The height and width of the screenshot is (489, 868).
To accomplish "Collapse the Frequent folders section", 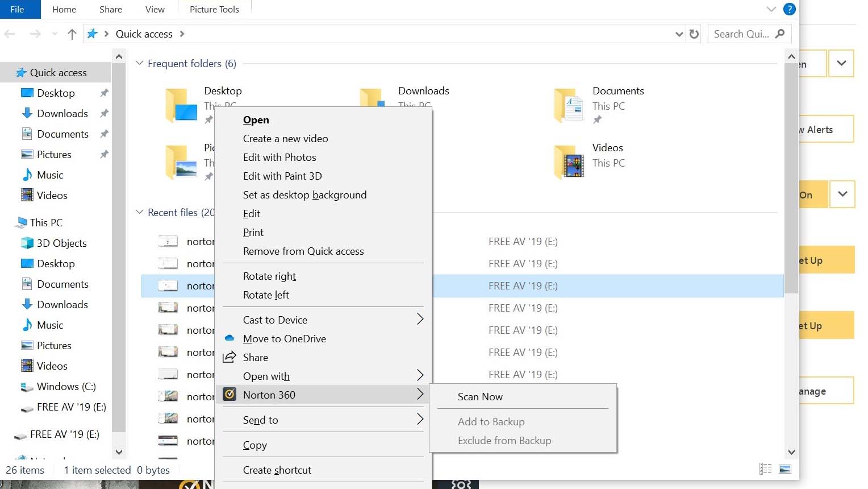I will (x=139, y=63).
